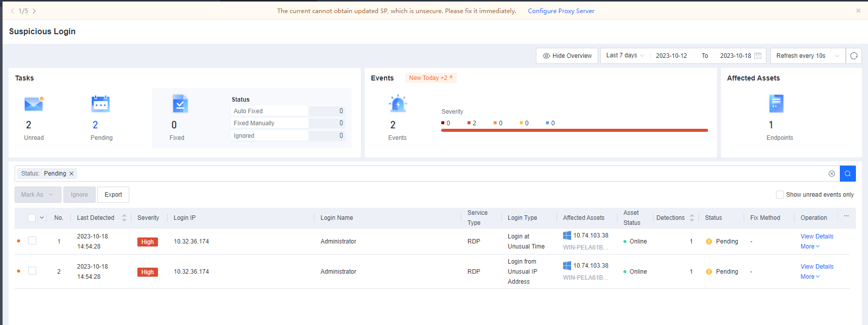Viewport: 868px width, 325px height.
Task: Sort by Detections column
Action: click(692, 218)
